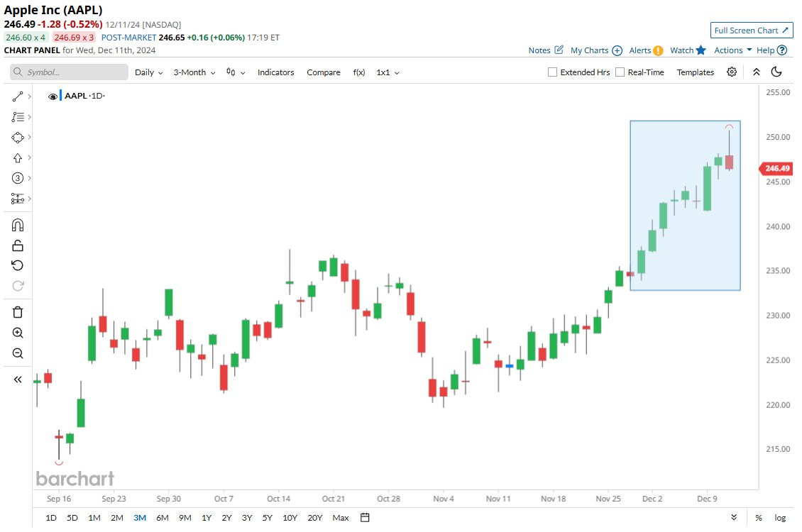Lock all drawings with padlock icon
802x532 pixels.
(18, 246)
